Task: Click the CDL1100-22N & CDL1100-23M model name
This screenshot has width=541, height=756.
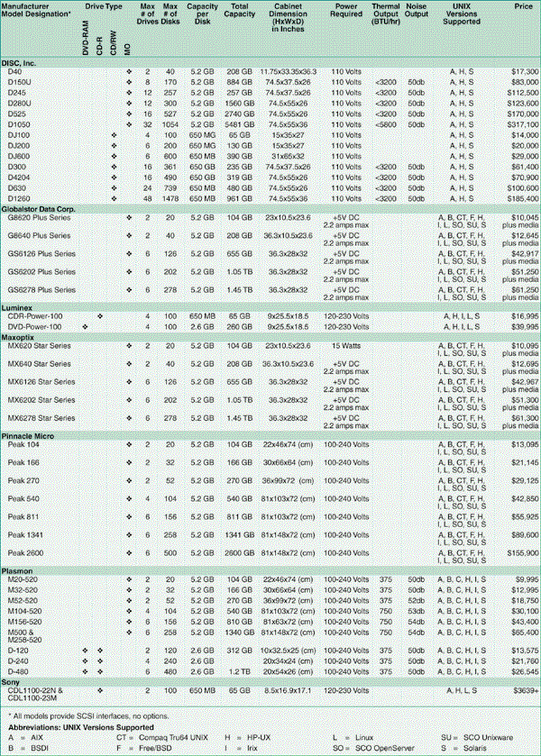Action: [x=35, y=695]
